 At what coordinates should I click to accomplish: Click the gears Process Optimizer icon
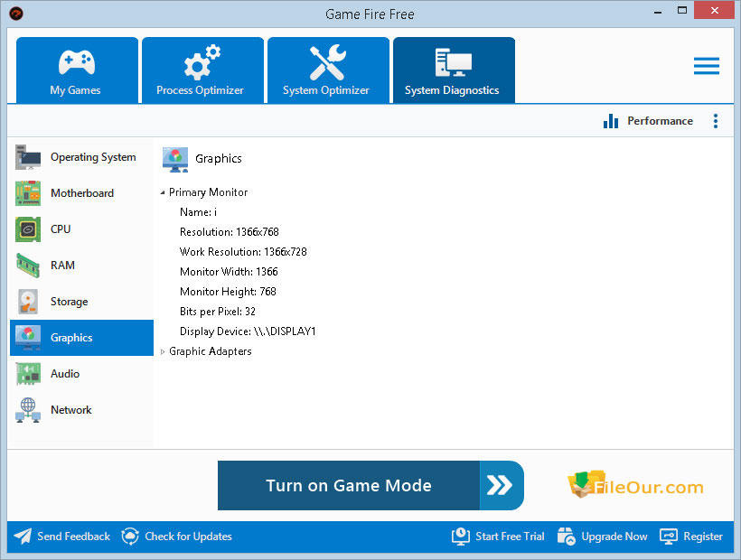[202, 62]
